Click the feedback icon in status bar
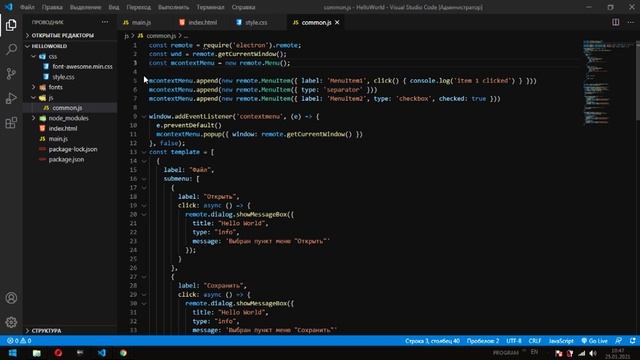 (x=619, y=341)
